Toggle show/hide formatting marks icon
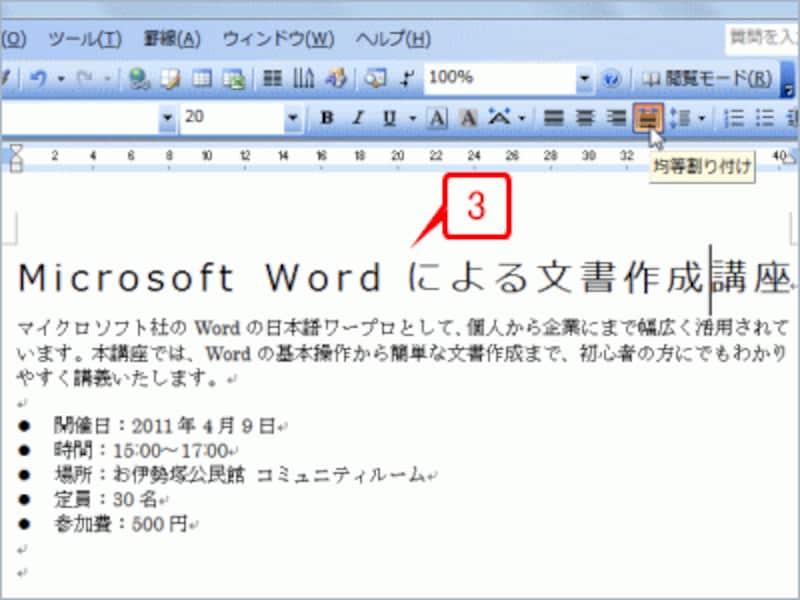The width and height of the screenshot is (800, 600). click(407, 79)
